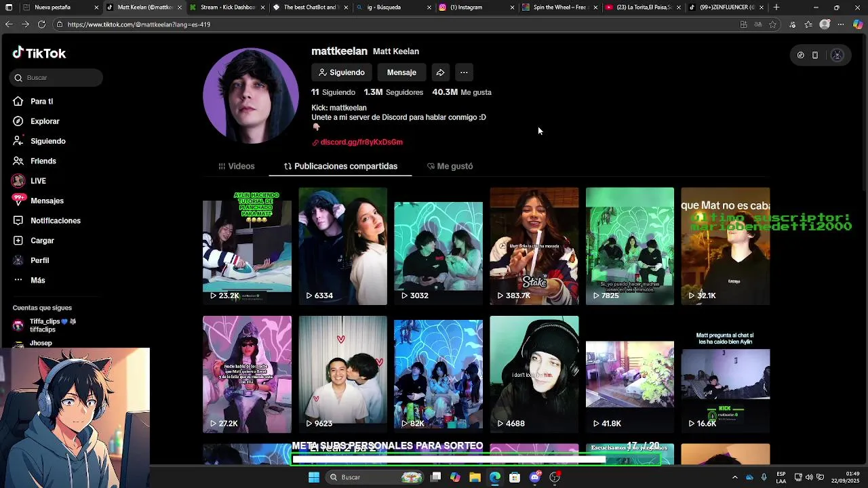
Task: Open 11 Siguiendo following count
Action: coord(333,92)
